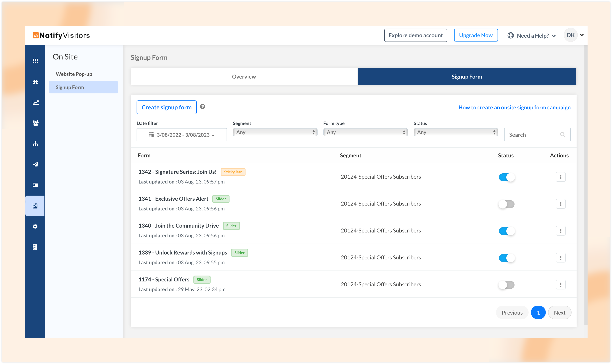Click the vertical scrollbar on the right
612x364 pixels.
[x=586, y=184]
